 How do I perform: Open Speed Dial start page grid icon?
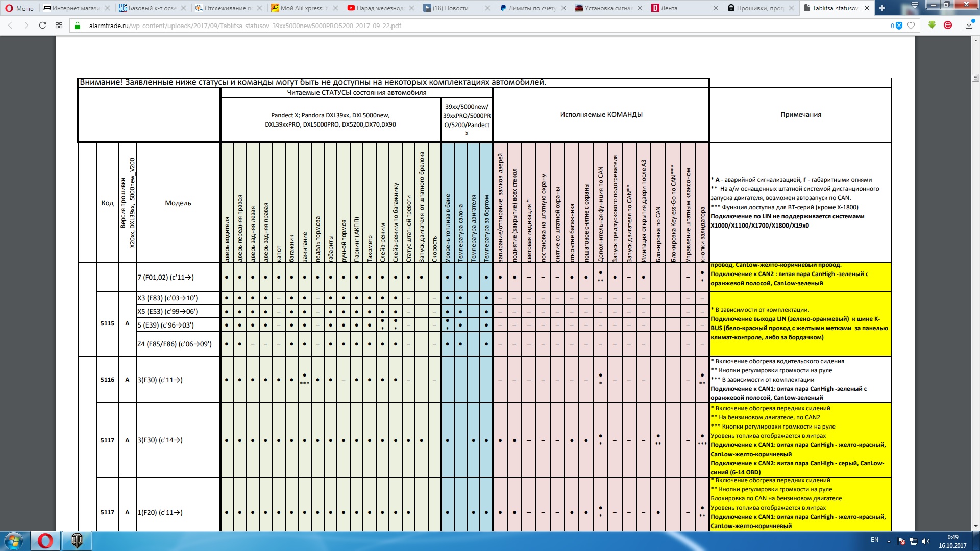coord(59,26)
